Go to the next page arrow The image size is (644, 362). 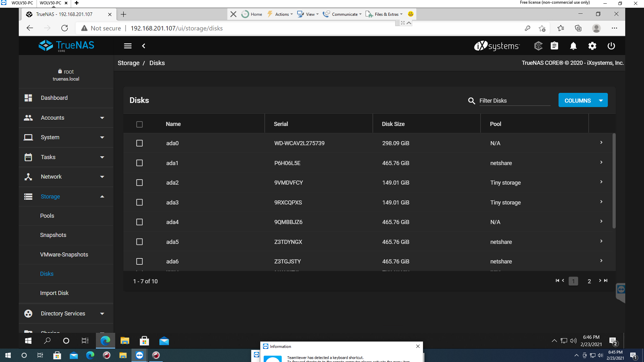click(x=600, y=281)
